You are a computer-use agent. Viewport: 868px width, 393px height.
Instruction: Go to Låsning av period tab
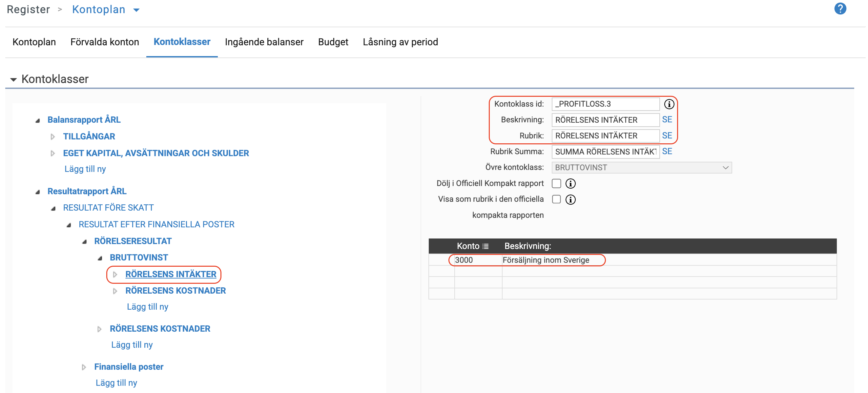[400, 42]
